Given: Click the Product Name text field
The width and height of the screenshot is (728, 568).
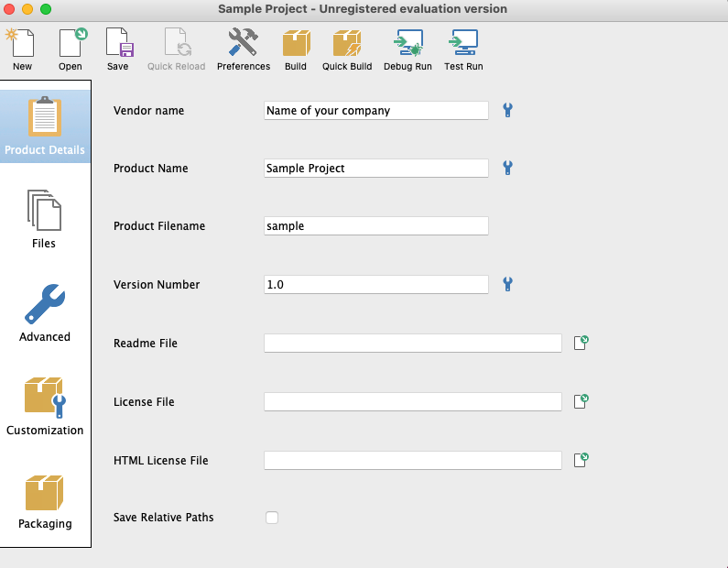Looking at the screenshot, I should coord(375,169).
